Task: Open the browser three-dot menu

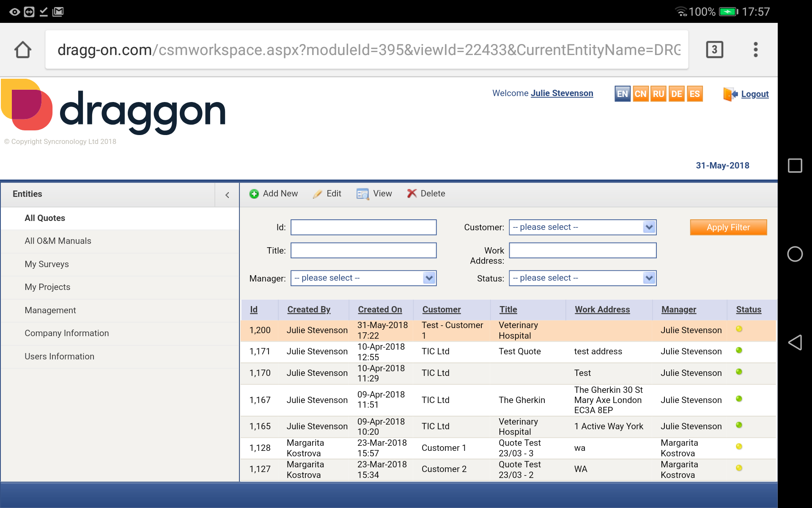Action: [755, 50]
